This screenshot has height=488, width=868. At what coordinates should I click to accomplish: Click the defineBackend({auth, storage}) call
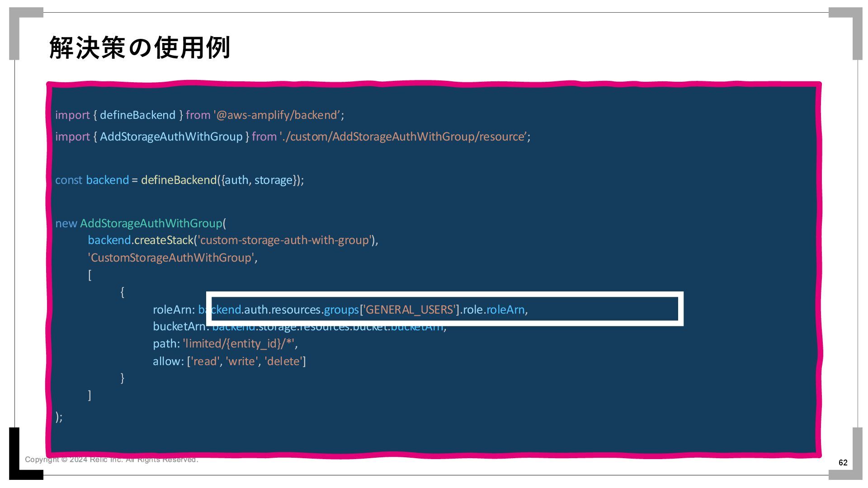point(222,180)
